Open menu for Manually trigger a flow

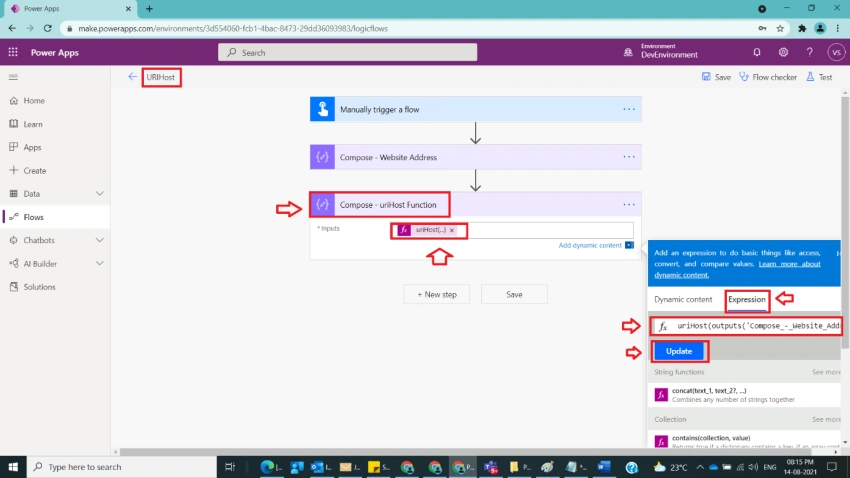coord(629,109)
